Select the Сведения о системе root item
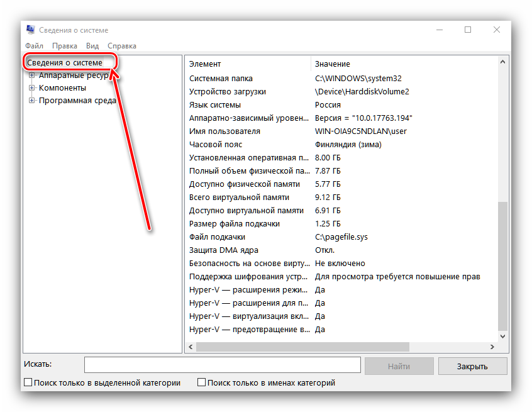Viewport: 532px width, 412px height. click(x=64, y=63)
